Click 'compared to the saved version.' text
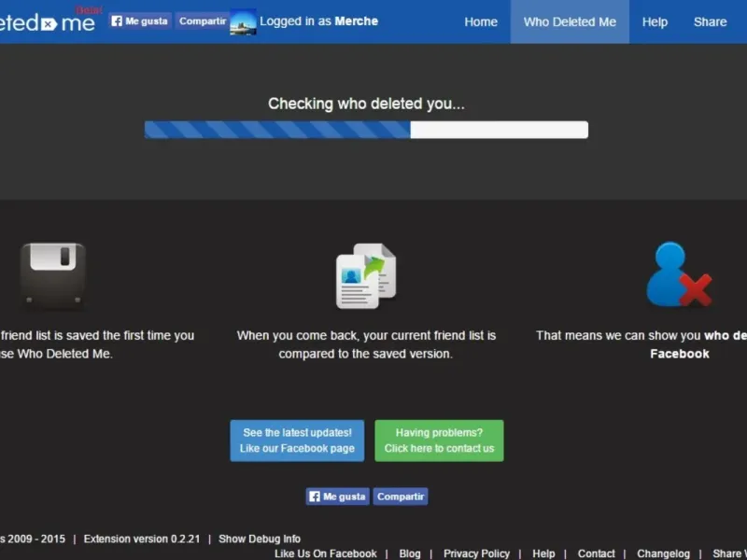The width and height of the screenshot is (747, 560). click(365, 354)
